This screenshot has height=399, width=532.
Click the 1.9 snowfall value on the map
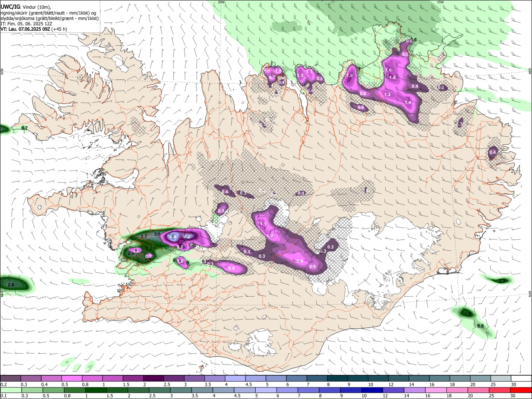coord(350,75)
